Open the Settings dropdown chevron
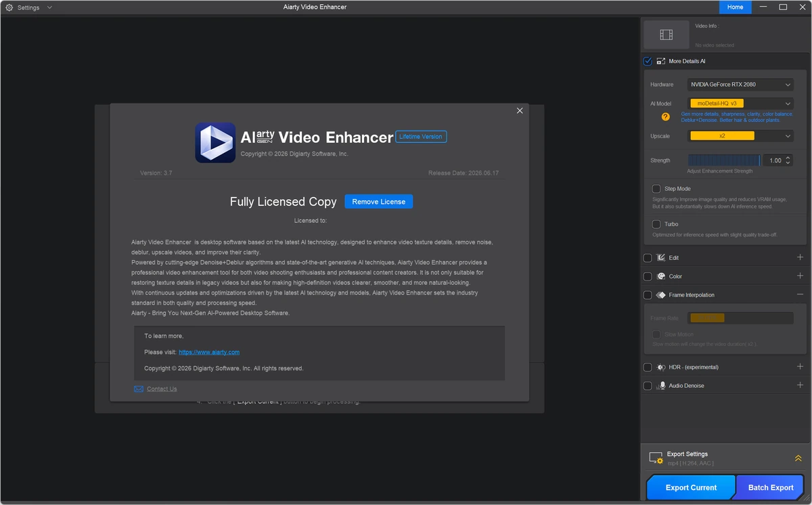The width and height of the screenshot is (812, 505). [x=49, y=7]
